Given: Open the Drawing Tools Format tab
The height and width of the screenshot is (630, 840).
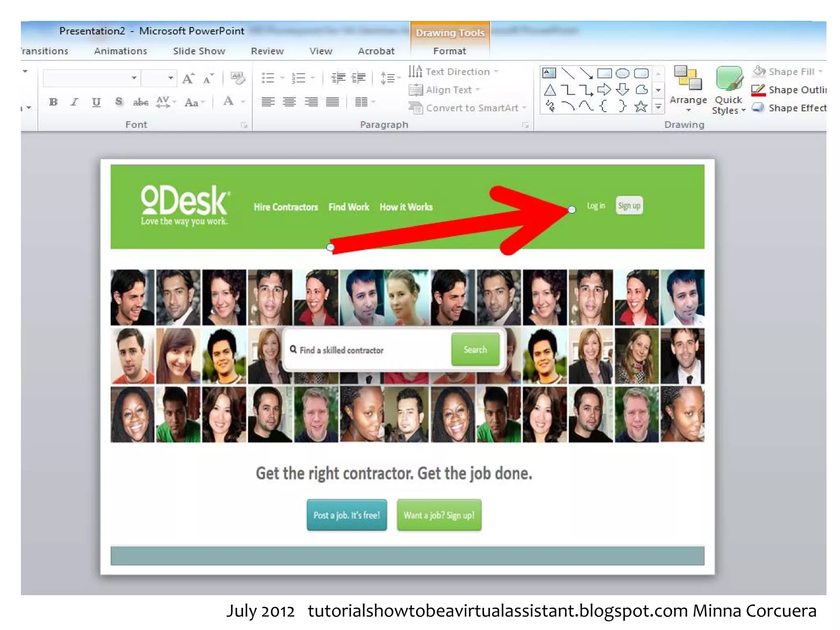Looking at the screenshot, I should pos(450,51).
